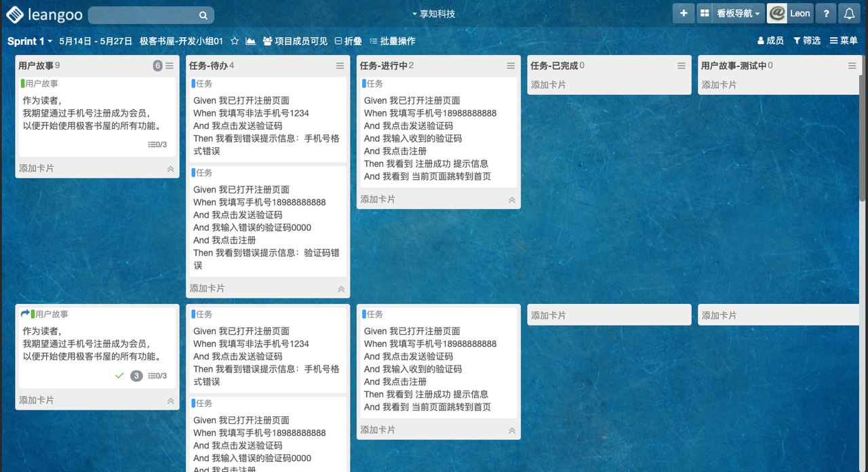Expand the 看板导航 dropdown

pyautogui.click(x=738, y=14)
